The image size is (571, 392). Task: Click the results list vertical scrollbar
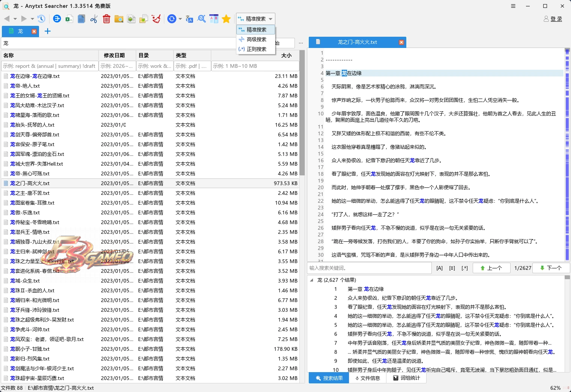click(x=567, y=323)
